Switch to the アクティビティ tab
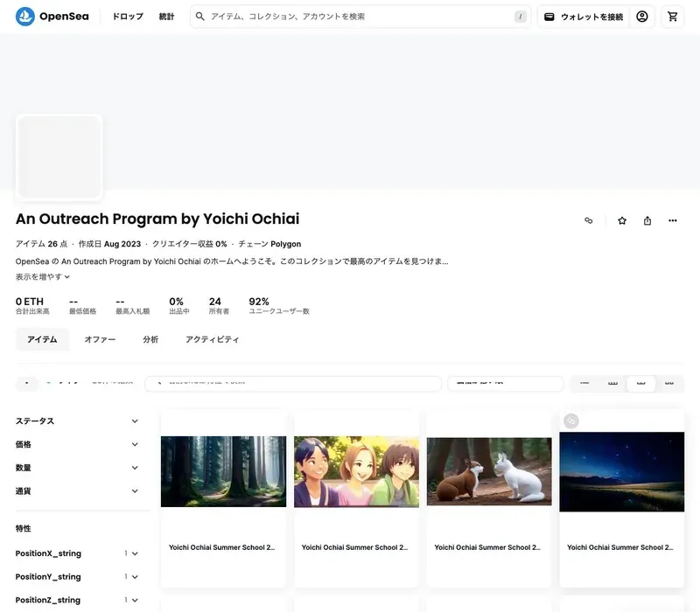 (212, 339)
